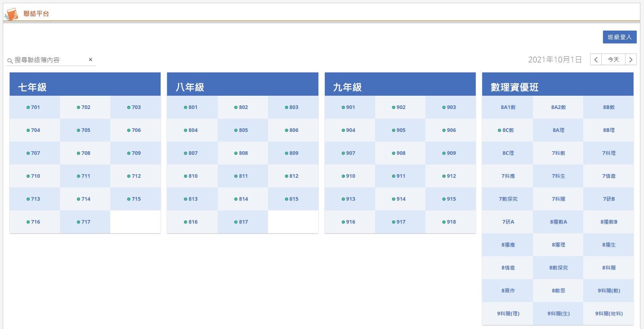
Task: Go to previous day with left chevron
Action: coord(596,60)
